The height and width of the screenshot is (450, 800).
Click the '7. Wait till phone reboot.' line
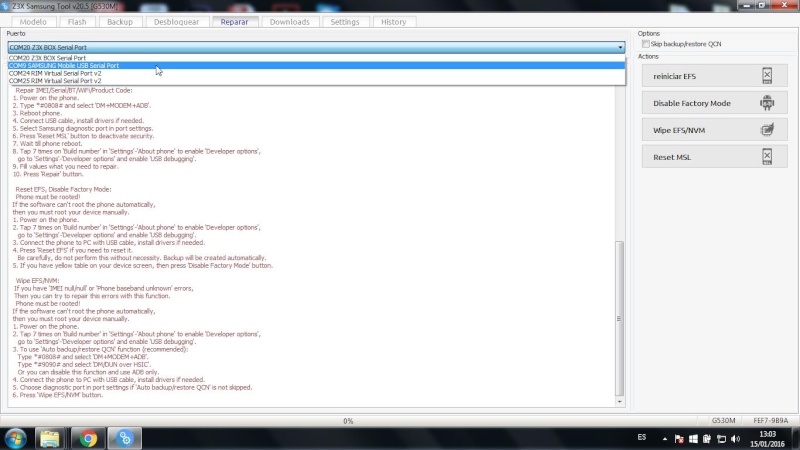coord(47,144)
